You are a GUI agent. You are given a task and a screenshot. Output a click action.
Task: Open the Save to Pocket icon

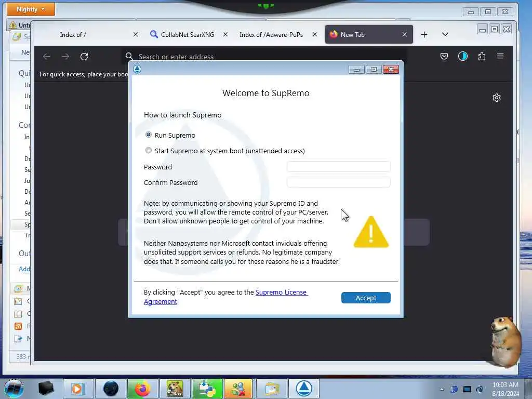pyautogui.click(x=444, y=56)
